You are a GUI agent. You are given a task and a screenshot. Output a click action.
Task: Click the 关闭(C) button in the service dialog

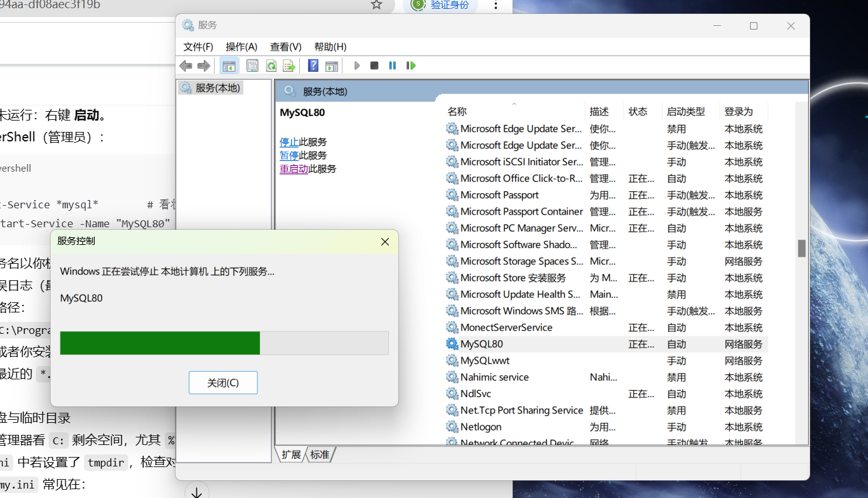point(223,382)
